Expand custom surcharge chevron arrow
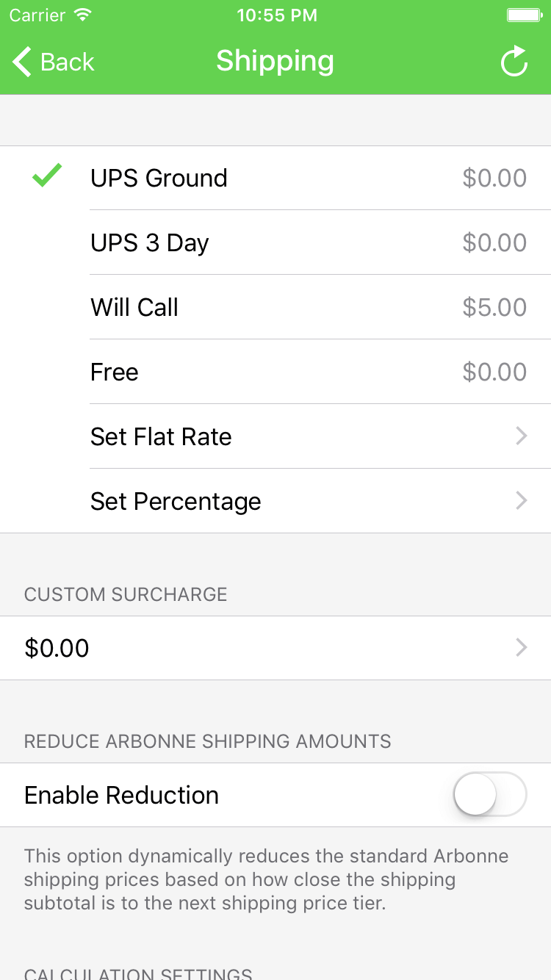This screenshot has height=980, width=551. coord(522,647)
